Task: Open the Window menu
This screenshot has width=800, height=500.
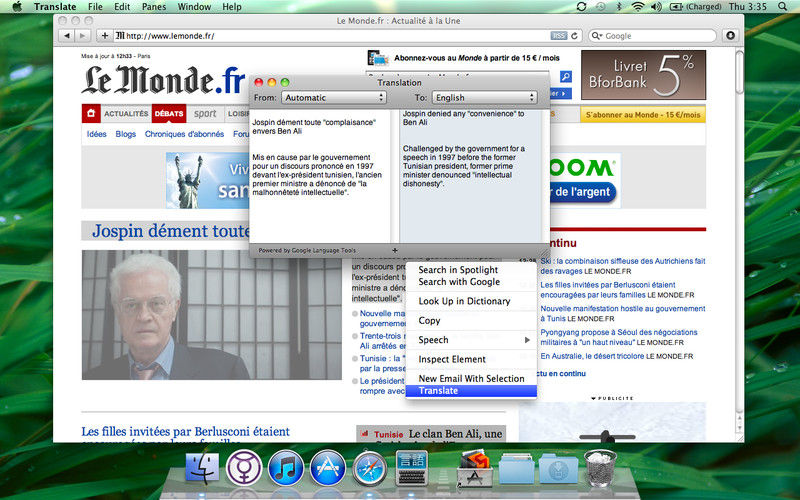Action: pyautogui.click(x=194, y=7)
